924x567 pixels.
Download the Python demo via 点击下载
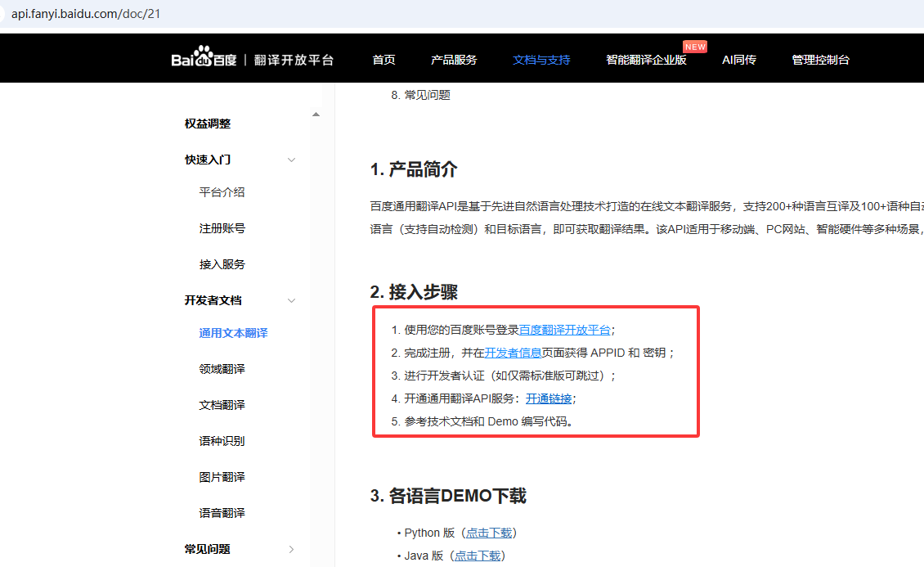[489, 533]
